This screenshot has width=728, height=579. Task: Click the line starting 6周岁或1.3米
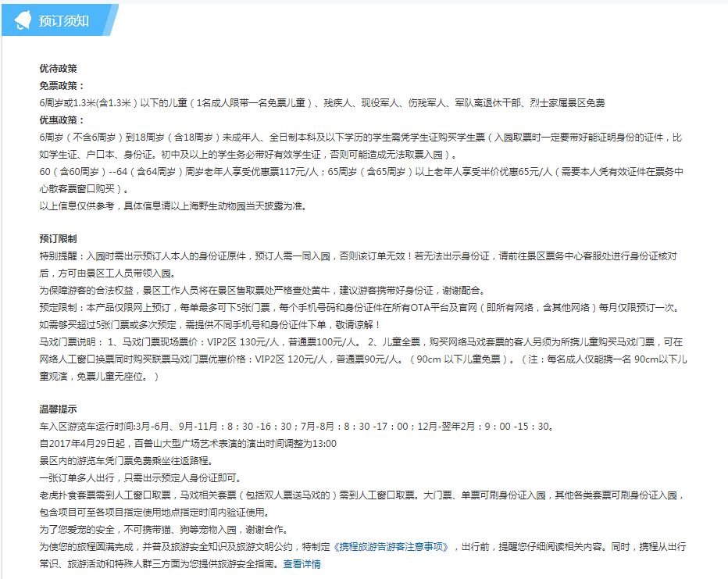[x=322, y=102]
